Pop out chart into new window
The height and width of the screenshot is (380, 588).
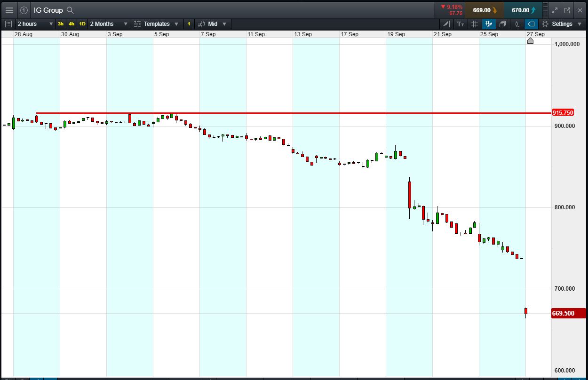point(567,10)
